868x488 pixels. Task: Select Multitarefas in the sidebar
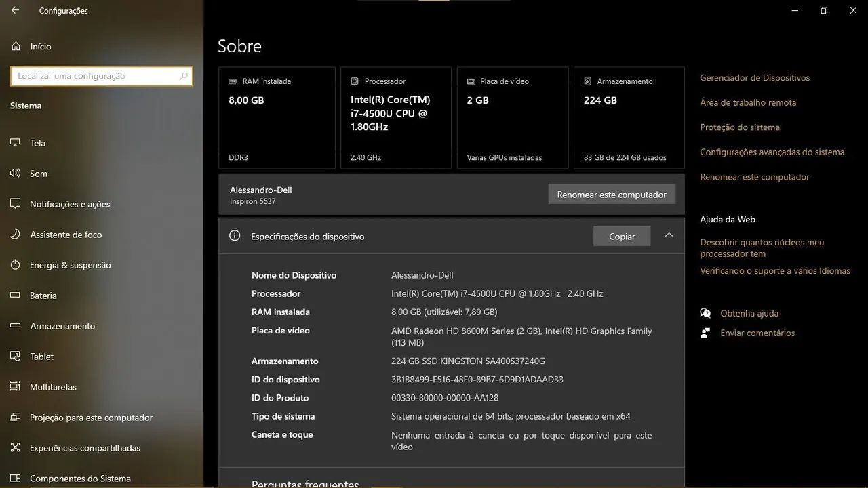pos(102,387)
